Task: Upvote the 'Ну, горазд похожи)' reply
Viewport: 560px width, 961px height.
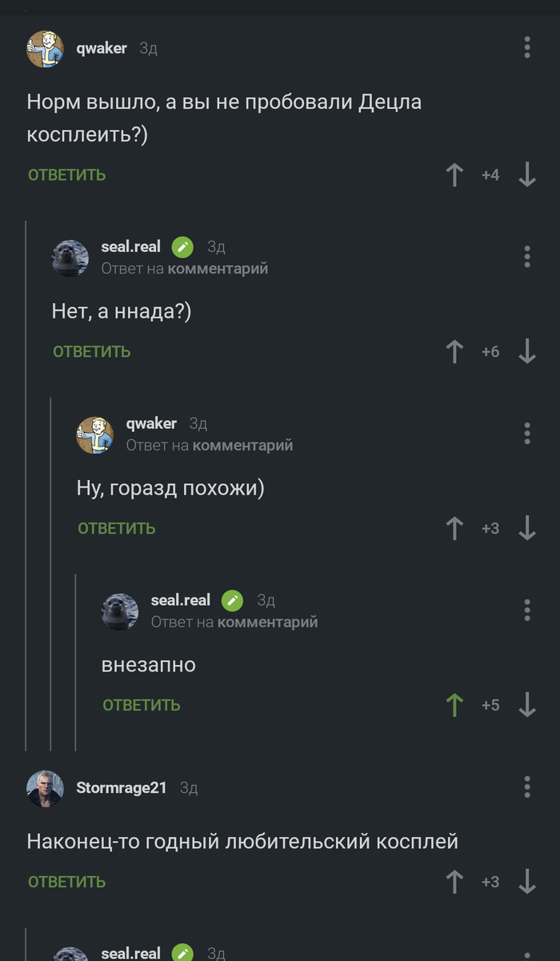Action: 454,528
